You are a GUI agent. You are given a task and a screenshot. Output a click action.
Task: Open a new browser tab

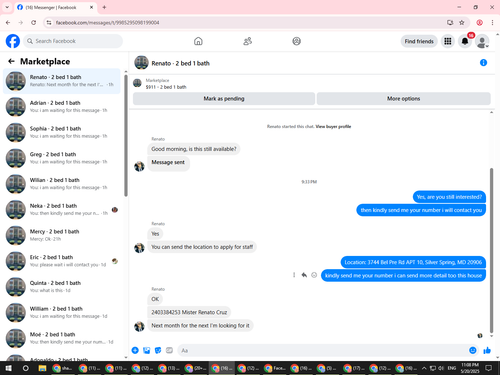pos(104,7)
